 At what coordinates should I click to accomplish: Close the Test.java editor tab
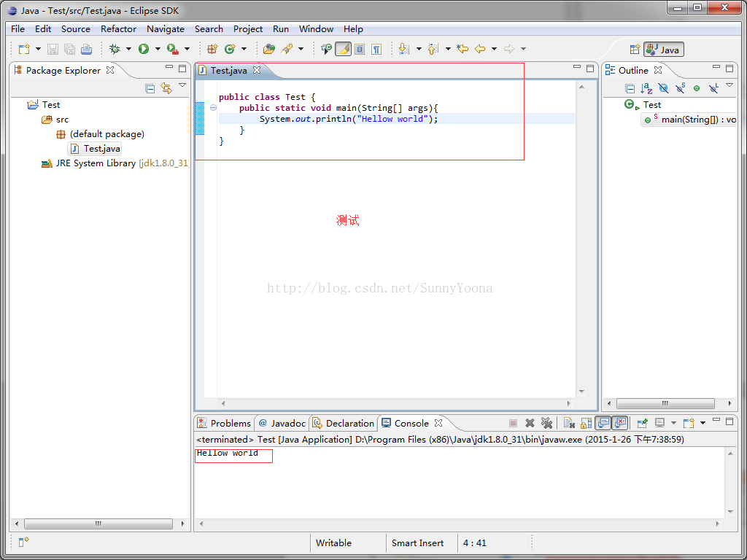[x=257, y=70]
